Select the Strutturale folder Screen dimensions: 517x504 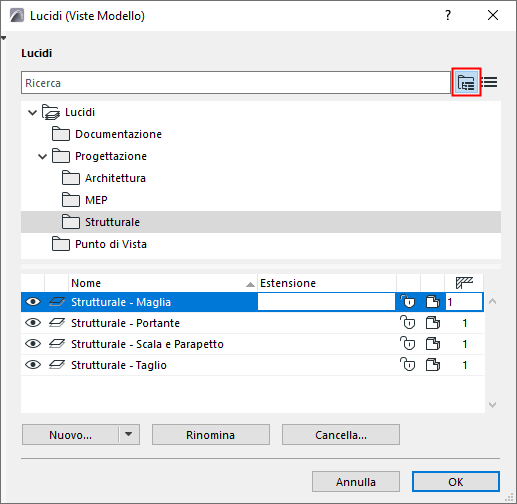coord(261,222)
